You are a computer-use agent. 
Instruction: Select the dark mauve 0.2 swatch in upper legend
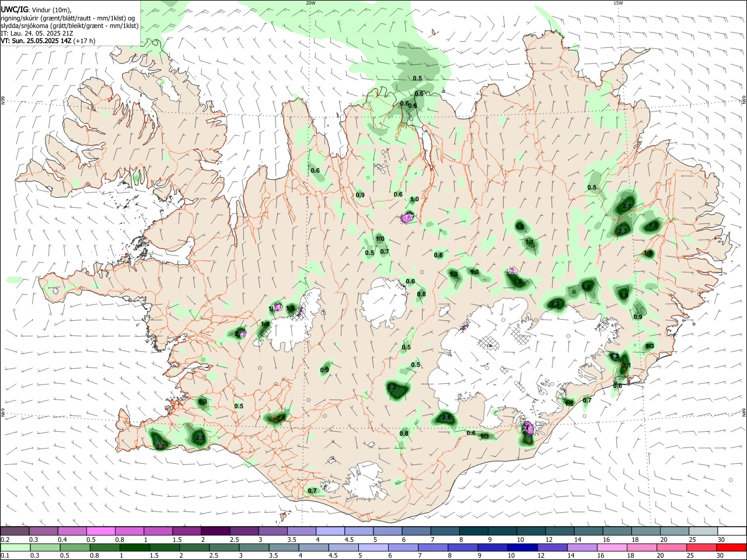(15, 531)
